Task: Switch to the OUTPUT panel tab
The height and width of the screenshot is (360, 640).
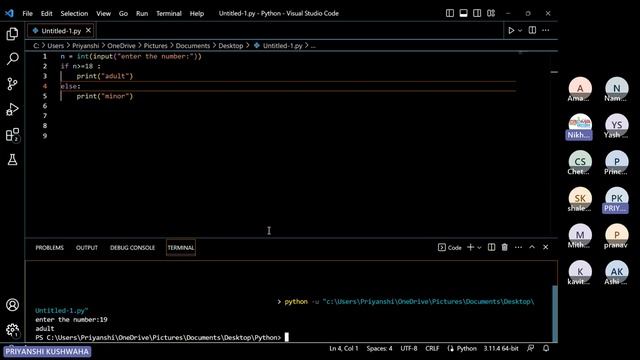Action: pyautogui.click(x=87, y=248)
